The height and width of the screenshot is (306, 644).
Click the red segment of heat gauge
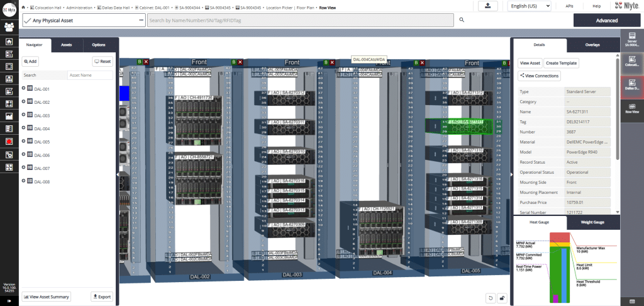pyautogui.click(x=560, y=237)
